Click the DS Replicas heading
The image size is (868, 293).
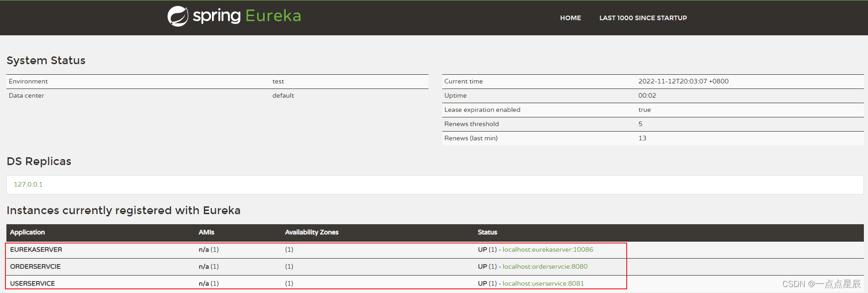click(x=39, y=161)
